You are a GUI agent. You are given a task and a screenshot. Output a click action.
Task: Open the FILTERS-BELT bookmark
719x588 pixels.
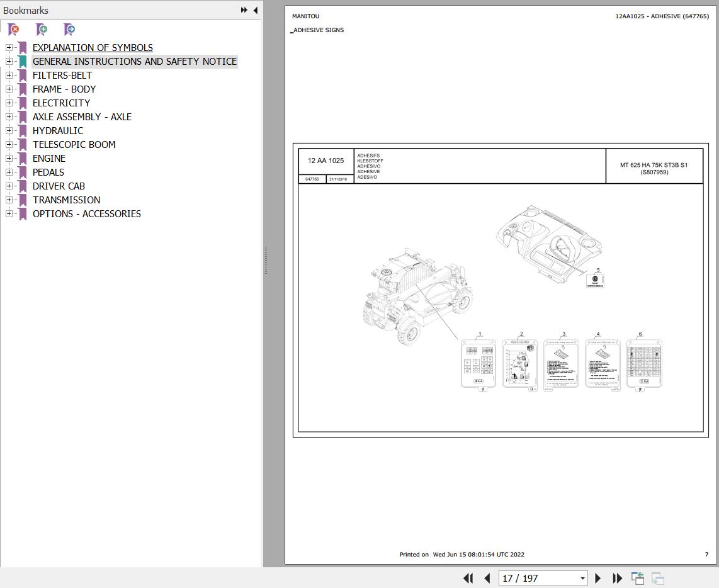62,75
